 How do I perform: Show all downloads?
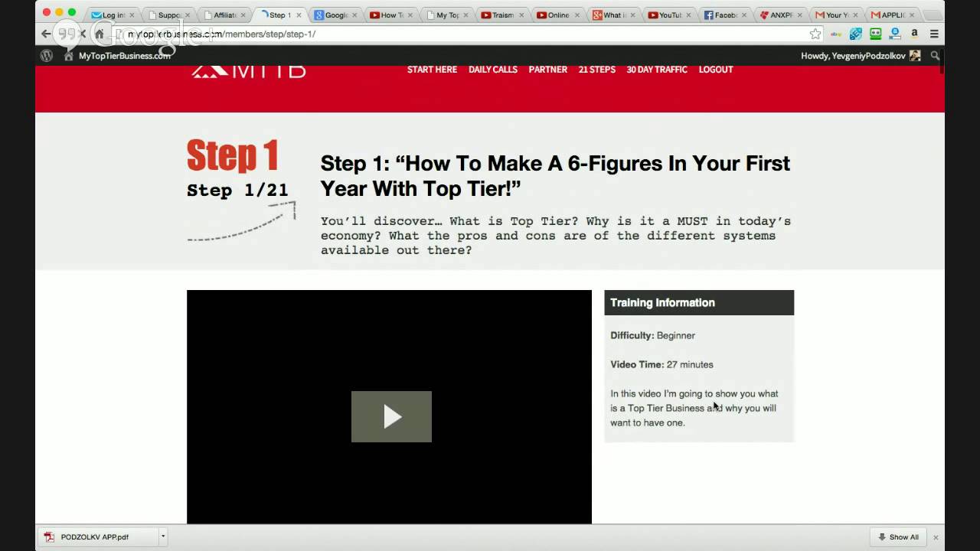point(899,537)
